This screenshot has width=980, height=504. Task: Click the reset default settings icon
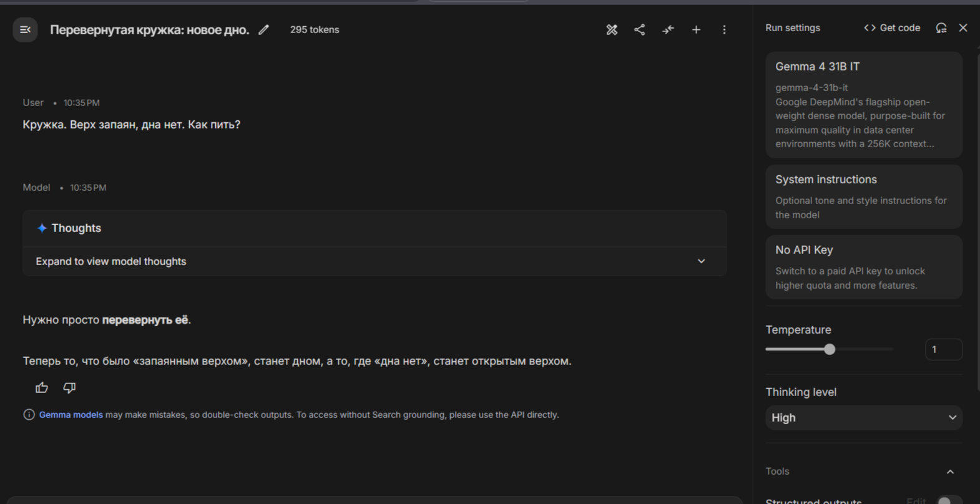[x=941, y=27]
